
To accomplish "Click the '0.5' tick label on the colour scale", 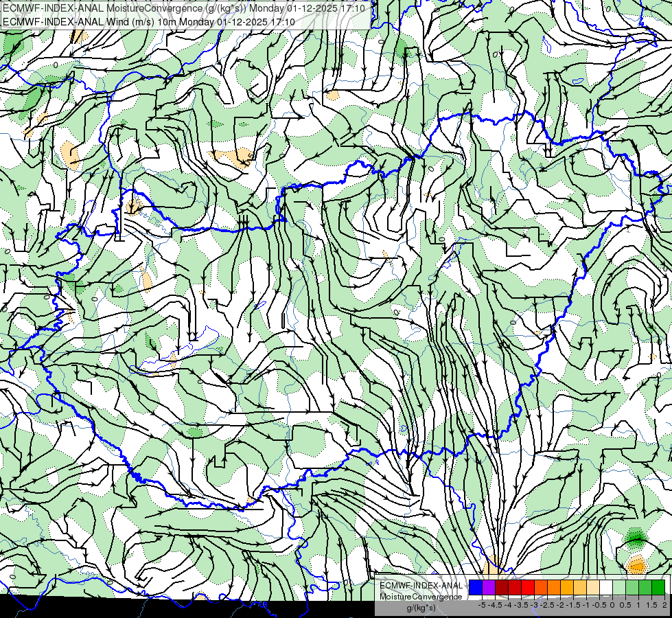I will (x=625, y=605).
